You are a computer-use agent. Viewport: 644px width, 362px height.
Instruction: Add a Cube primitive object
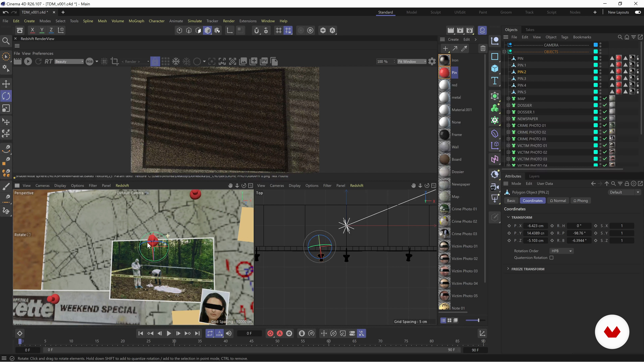pos(495,69)
